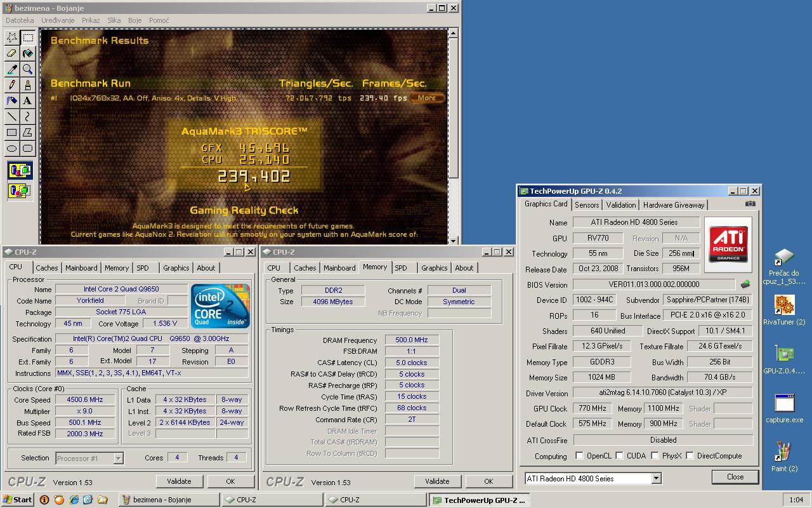Screen dimensions: 812x508
Task: Pick the Rounded Rectangle tool
Action: [x=27, y=149]
